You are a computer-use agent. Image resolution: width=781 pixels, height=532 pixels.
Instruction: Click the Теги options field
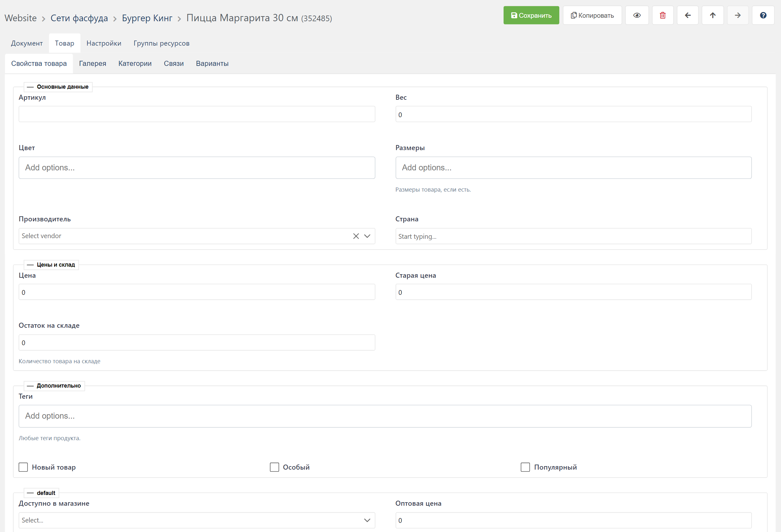[x=385, y=416]
